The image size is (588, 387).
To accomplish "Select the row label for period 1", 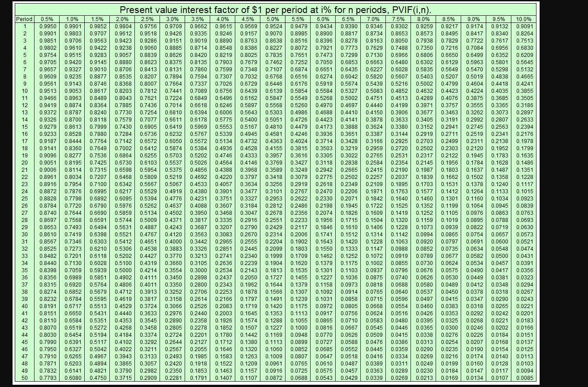I will [x=24, y=26].
